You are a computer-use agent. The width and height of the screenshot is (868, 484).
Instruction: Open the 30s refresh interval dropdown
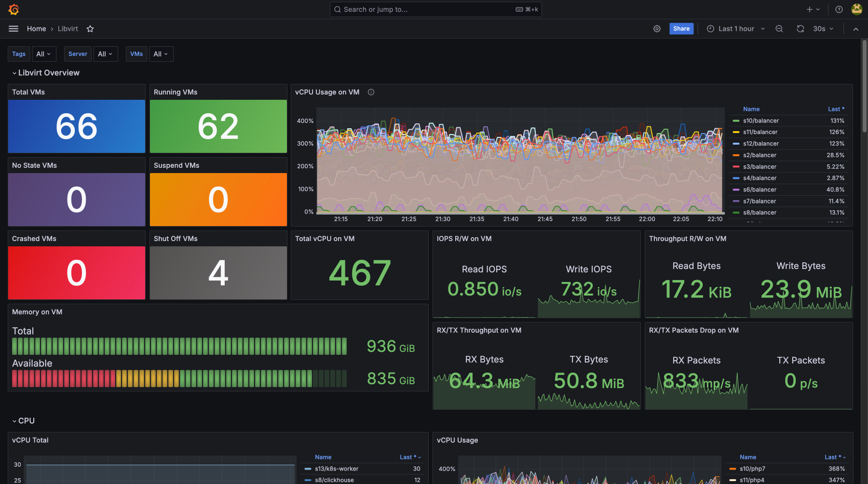point(823,29)
